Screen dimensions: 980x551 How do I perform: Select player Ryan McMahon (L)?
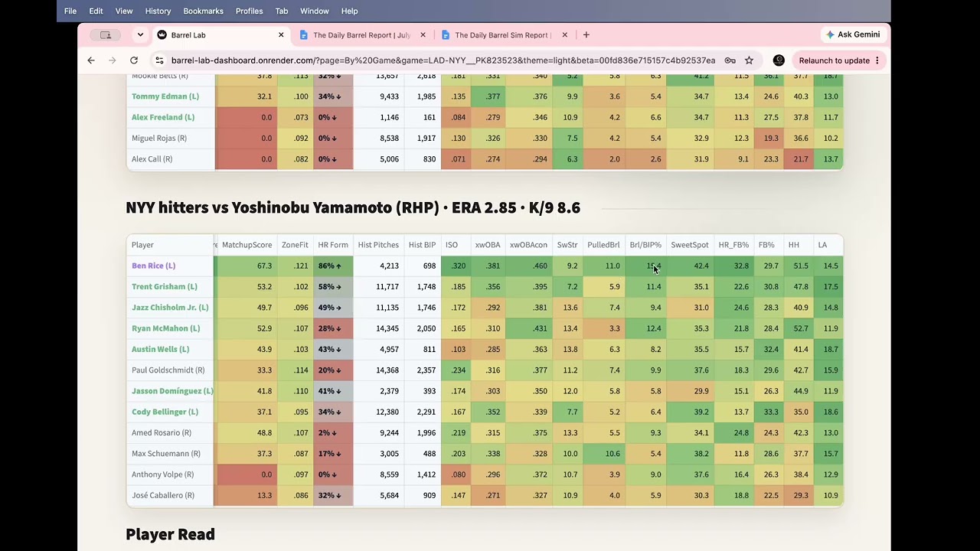point(165,328)
